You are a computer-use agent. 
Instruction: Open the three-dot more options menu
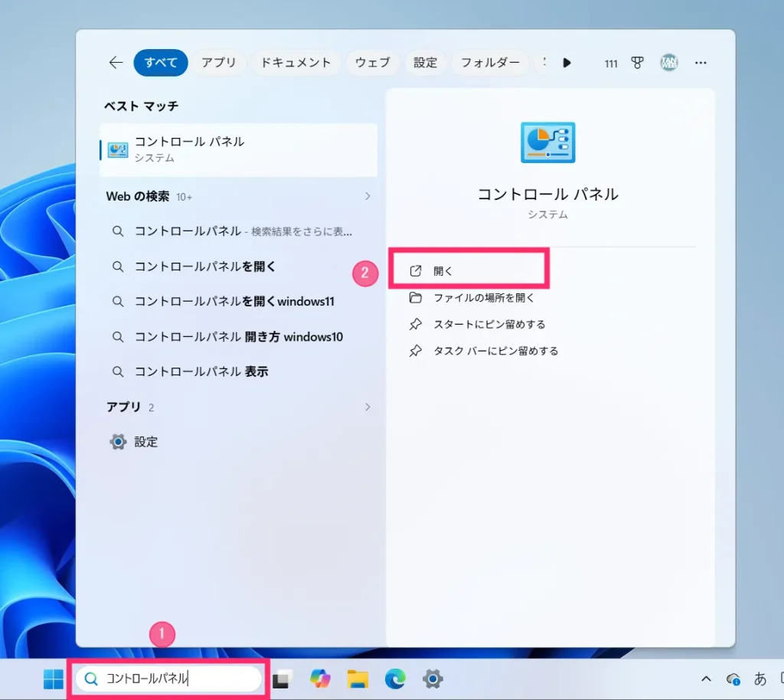pyautogui.click(x=701, y=63)
